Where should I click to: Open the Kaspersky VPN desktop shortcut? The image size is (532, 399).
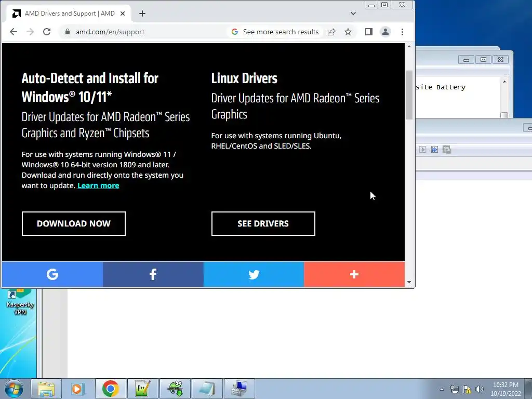point(20,302)
